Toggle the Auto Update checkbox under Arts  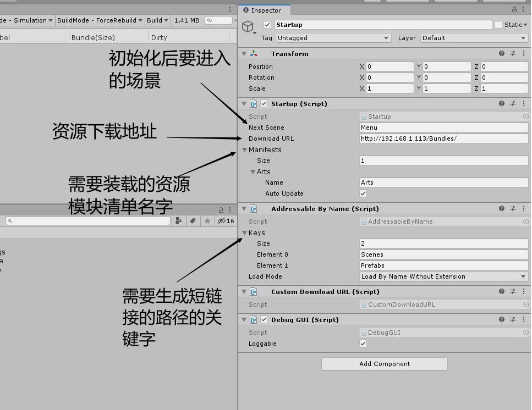(x=363, y=193)
